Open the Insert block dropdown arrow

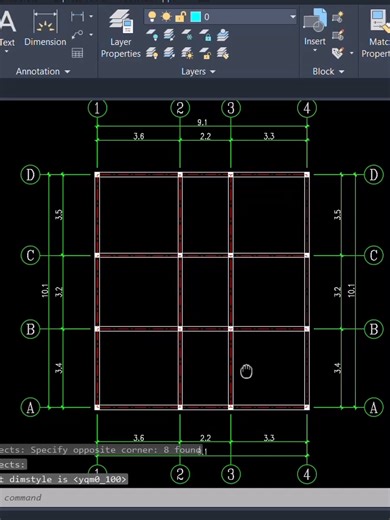(x=315, y=50)
